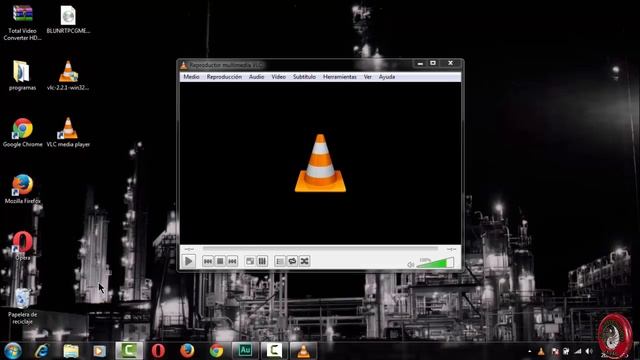The width and height of the screenshot is (640, 360).
Task: Click the network signal tray icon
Action: click(578, 351)
